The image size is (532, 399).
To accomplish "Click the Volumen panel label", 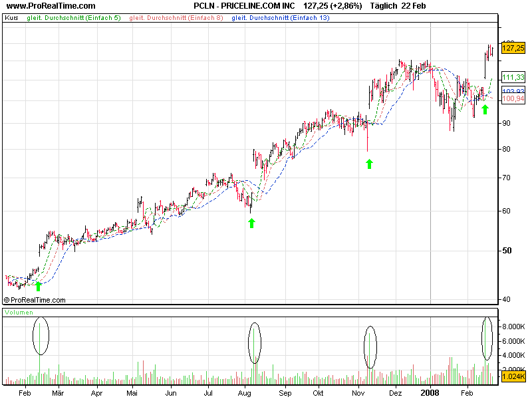I will (19, 312).
